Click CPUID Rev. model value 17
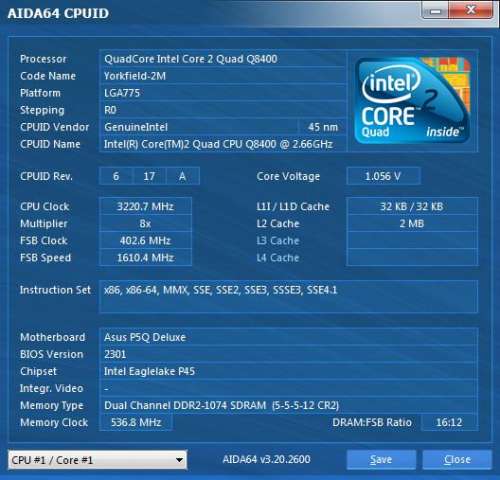This screenshot has height=480, width=500. point(149,176)
